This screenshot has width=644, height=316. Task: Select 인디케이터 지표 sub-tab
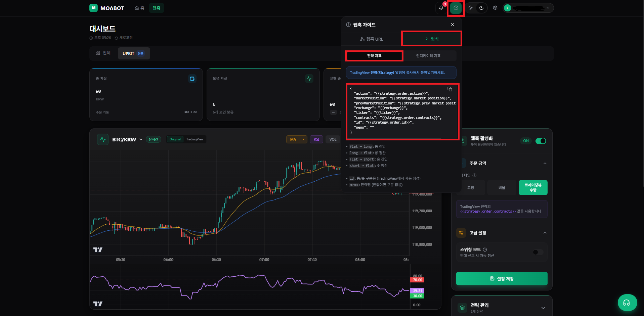[428, 56]
